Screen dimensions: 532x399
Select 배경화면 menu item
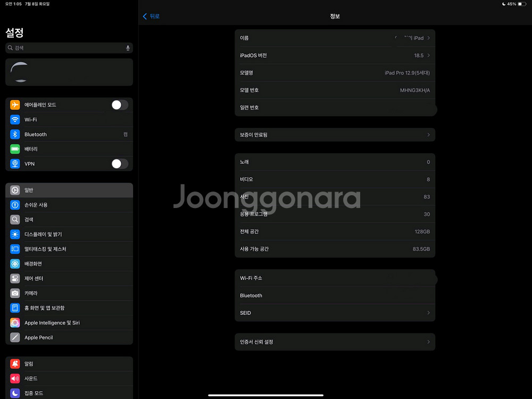click(x=69, y=264)
